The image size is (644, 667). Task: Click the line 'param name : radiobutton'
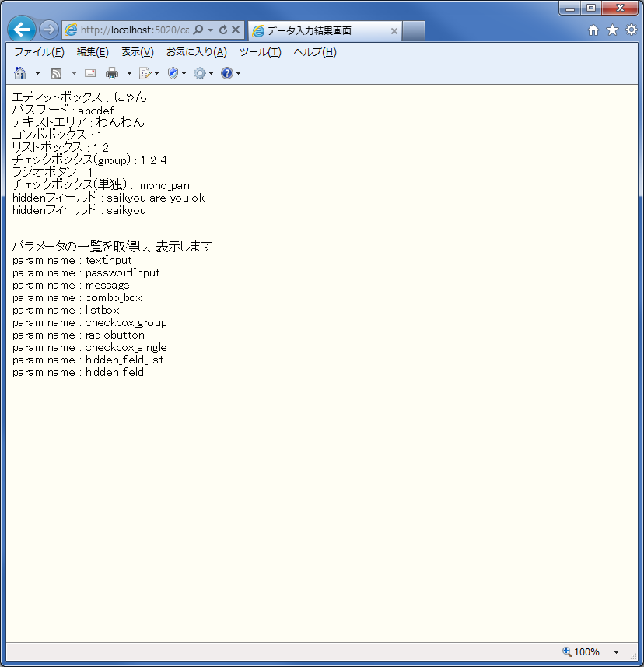(x=79, y=335)
